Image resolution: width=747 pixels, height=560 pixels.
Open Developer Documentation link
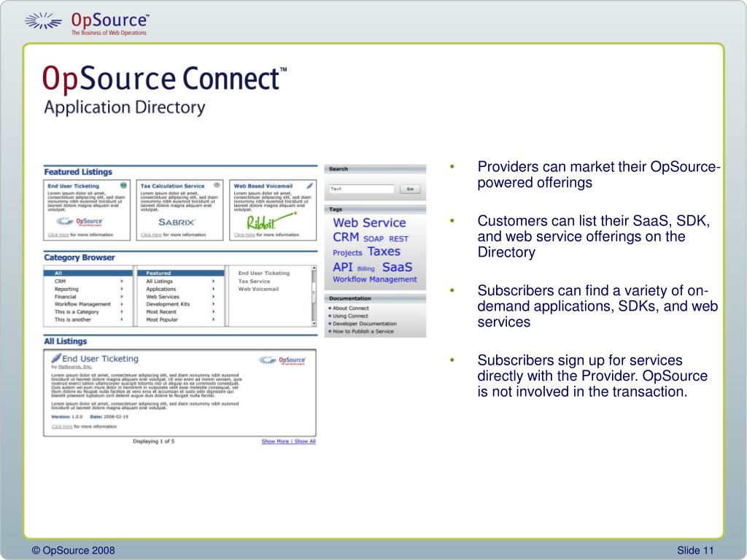[365, 323]
